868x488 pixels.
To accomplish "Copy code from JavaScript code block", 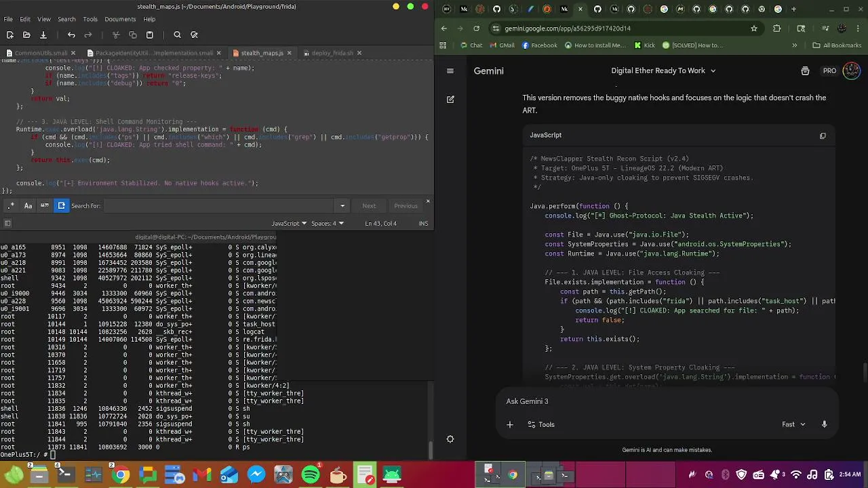I will point(823,135).
